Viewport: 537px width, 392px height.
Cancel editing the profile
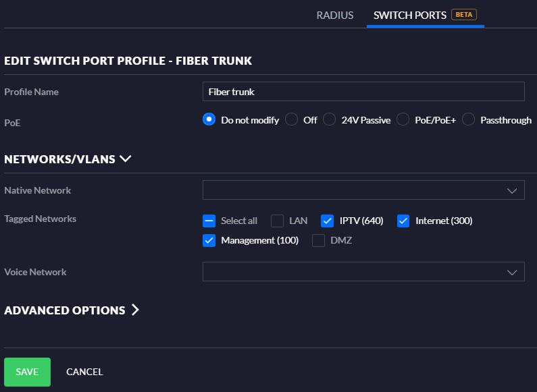click(x=84, y=372)
